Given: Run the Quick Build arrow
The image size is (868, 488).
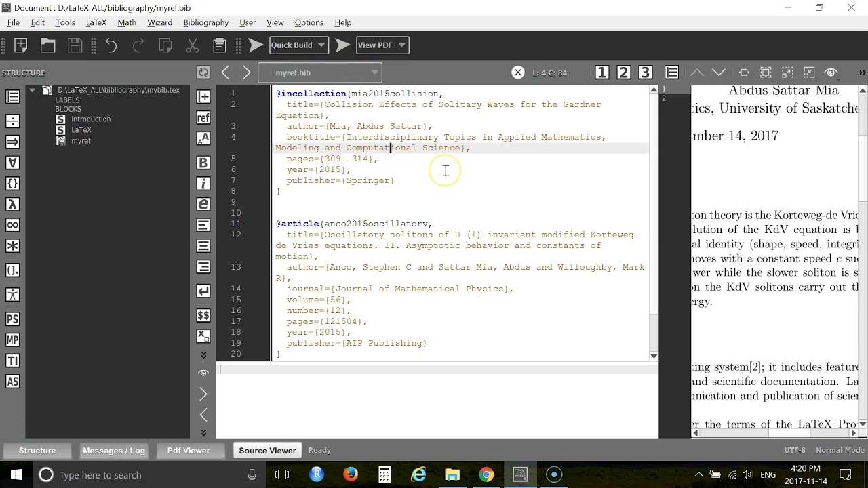Looking at the screenshot, I should pos(256,45).
